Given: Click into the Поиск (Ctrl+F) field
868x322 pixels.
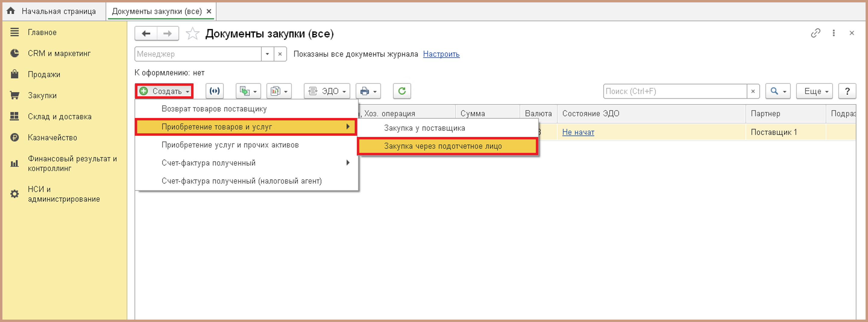Looking at the screenshot, I should coord(675,91).
